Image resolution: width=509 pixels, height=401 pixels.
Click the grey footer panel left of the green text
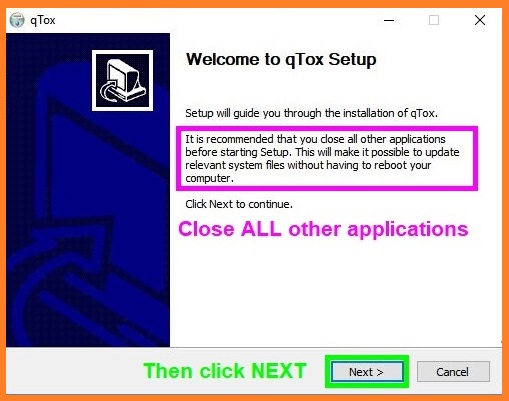[x=73, y=371]
